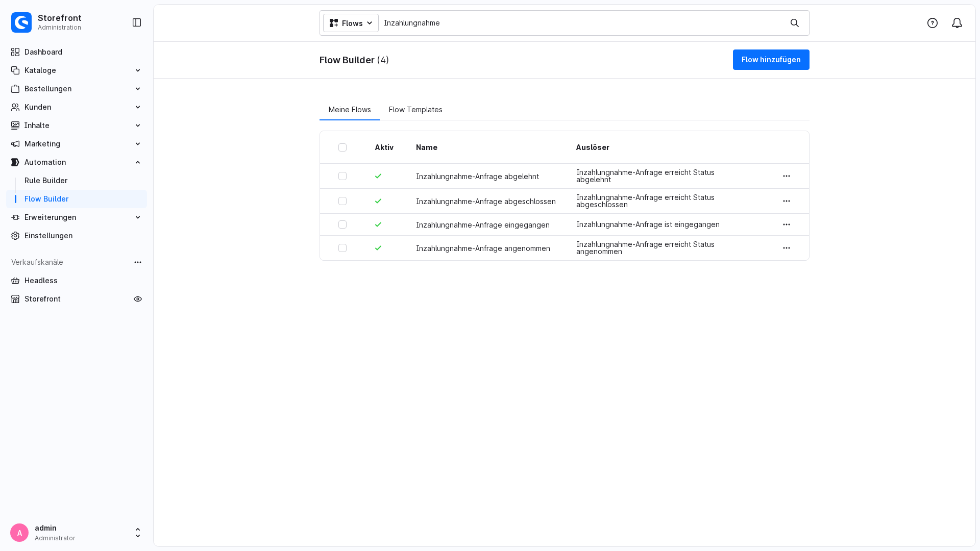Toggle the select-all checkbox in table header
This screenshot has width=980, height=551.
(342, 147)
